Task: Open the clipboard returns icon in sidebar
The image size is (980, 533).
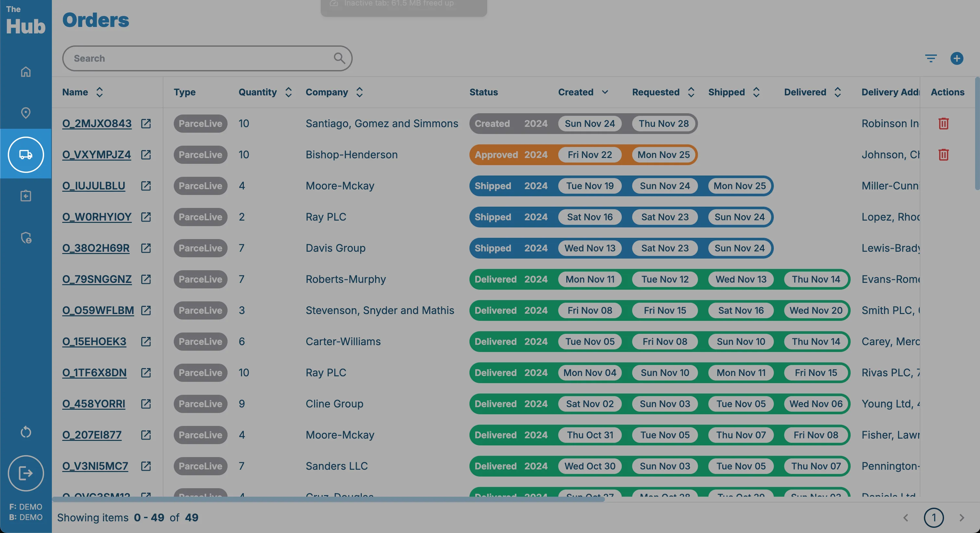Action: pos(26,196)
